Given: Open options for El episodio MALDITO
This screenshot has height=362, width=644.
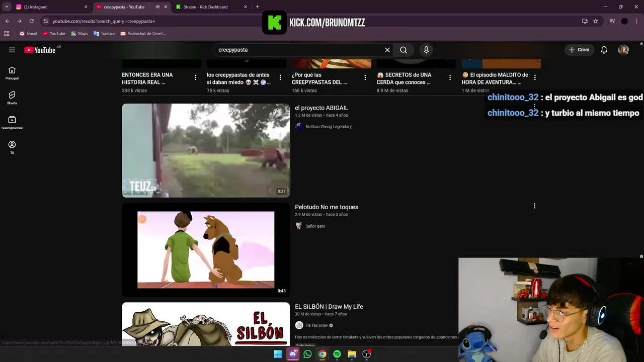Looking at the screenshot, I should coord(535,77).
